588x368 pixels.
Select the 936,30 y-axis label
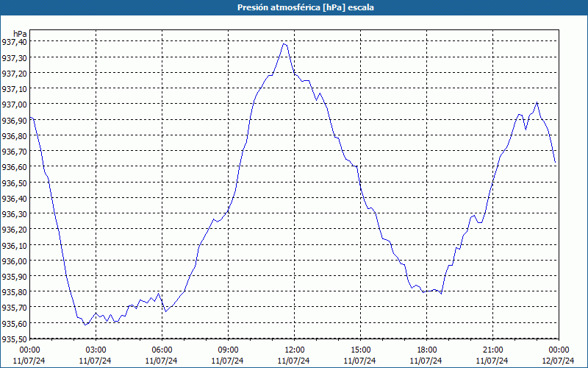point(14,213)
